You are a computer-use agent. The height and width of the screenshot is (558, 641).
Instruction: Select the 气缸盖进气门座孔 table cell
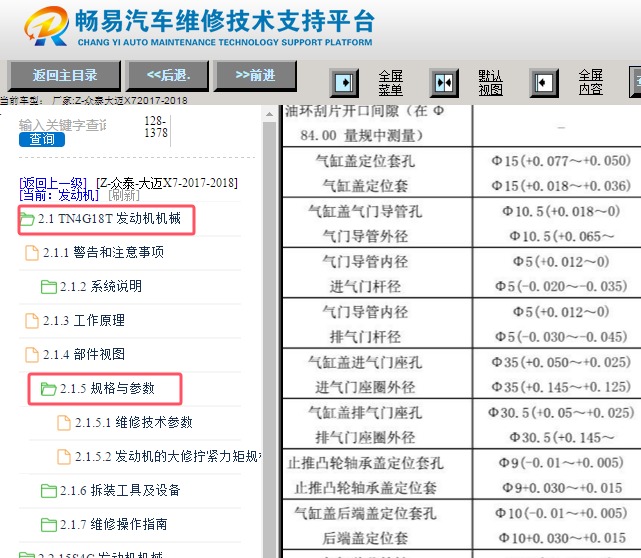tap(365, 362)
